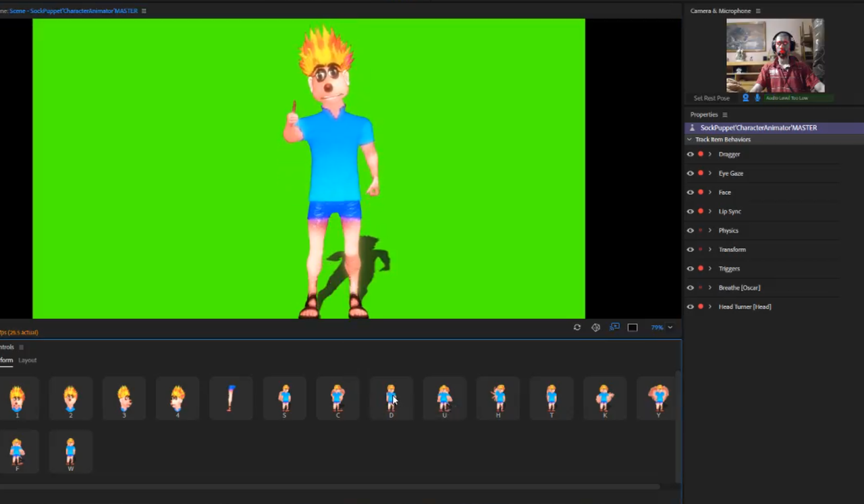Switch to the Perform tab in Controls
Image resolution: width=864 pixels, height=504 pixels.
[6, 360]
